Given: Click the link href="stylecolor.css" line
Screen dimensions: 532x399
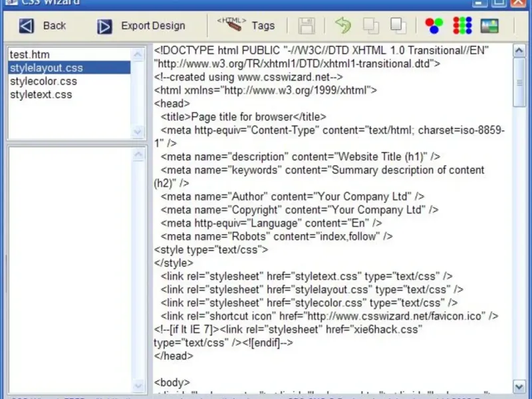Looking at the screenshot, I should [x=309, y=303].
